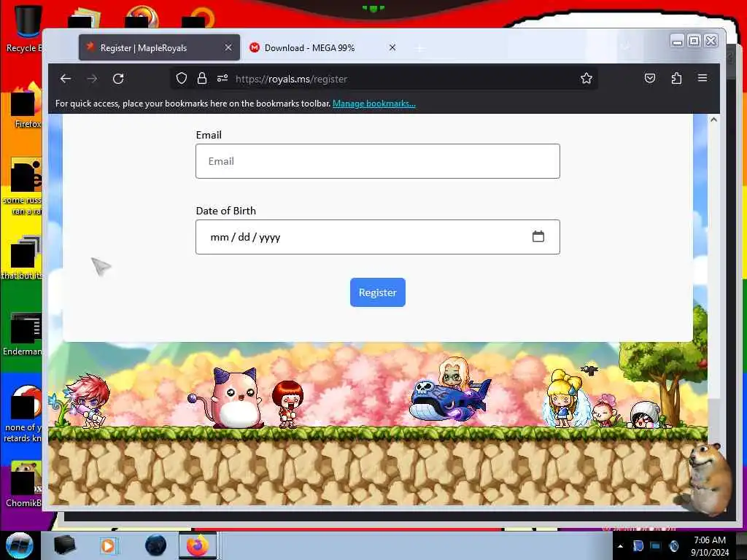Switch to the Download - MEGA 99% tab
The image size is (747, 560).
(x=323, y=47)
